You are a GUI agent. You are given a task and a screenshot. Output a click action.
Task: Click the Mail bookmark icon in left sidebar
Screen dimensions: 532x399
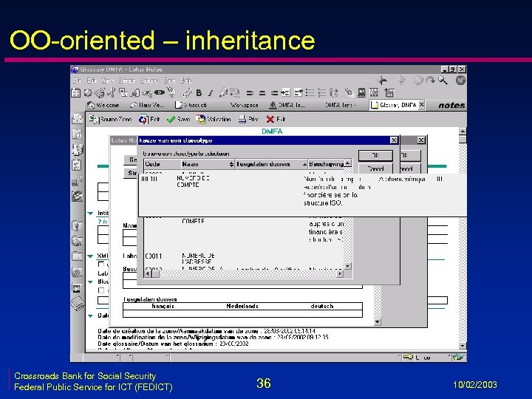pyautogui.click(x=78, y=118)
